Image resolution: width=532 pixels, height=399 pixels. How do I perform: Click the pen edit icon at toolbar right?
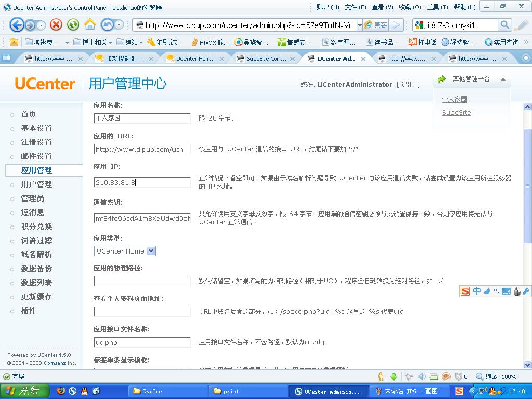[521, 25]
